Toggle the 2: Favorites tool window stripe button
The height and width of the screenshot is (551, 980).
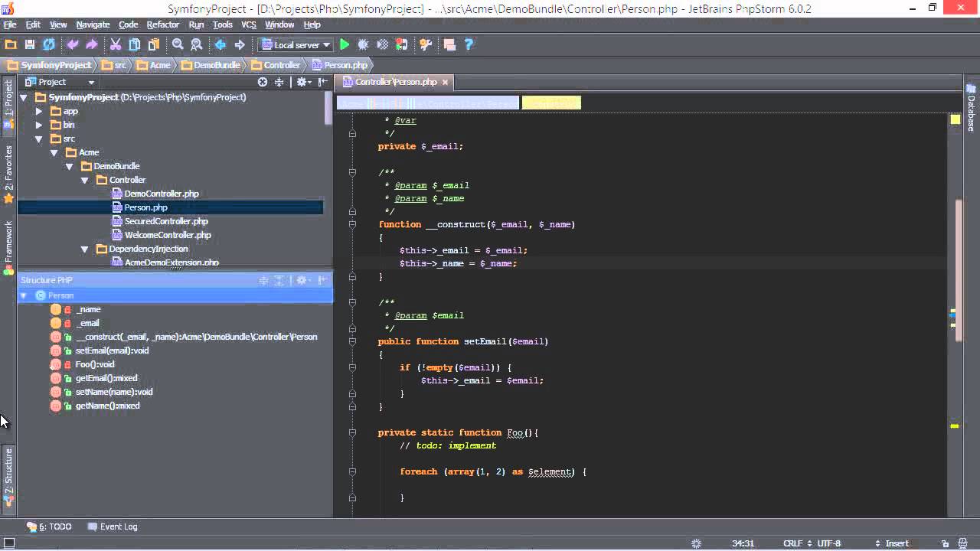pos(8,174)
